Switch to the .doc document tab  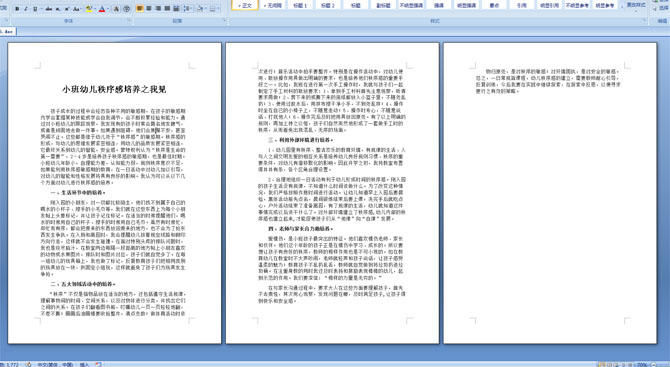[x=8, y=31]
